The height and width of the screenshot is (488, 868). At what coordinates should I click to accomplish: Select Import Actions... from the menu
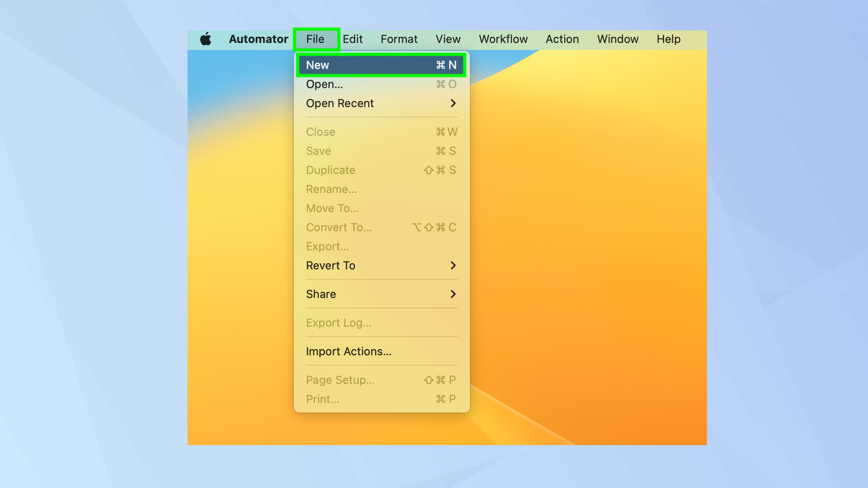[x=348, y=351]
